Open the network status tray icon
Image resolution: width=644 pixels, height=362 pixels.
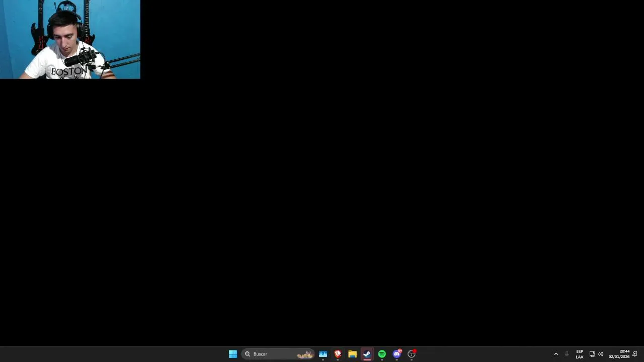coord(592,354)
